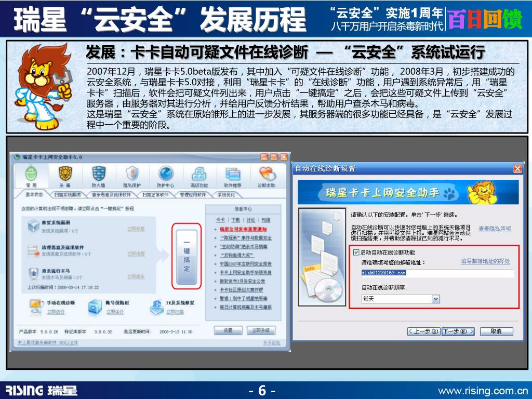Open the 知道 link in 信息中心
This screenshot has width=532, height=399.
pyautogui.click(x=266, y=220)
